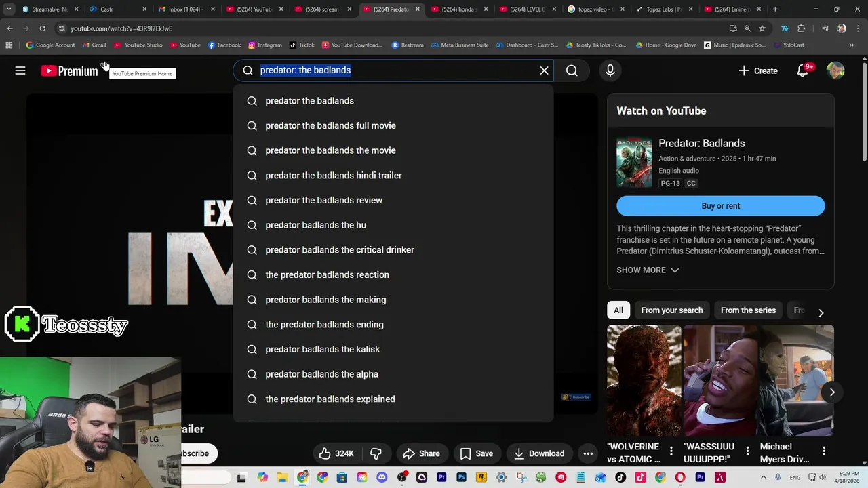
Task: Share the video
Action: coord(420,453)
